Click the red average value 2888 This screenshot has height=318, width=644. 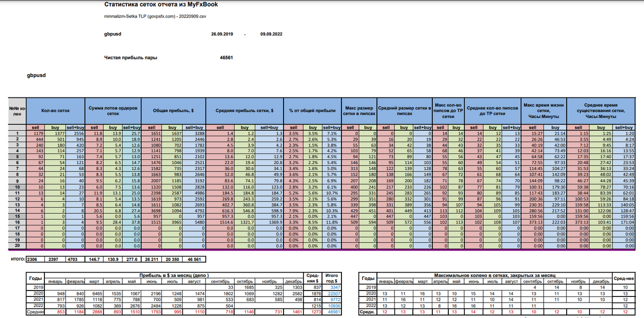click(95, 311)
